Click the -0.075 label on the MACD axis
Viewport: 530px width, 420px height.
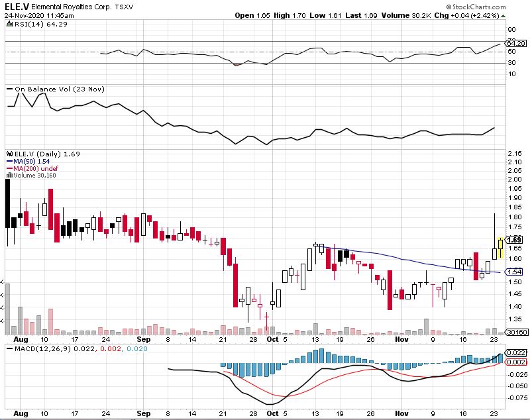517,398
